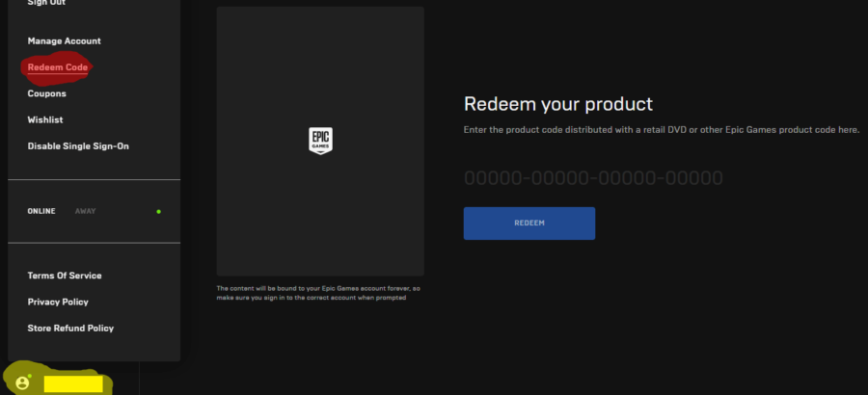
Task: Set status to ONLINE
Action: [41, 211]
